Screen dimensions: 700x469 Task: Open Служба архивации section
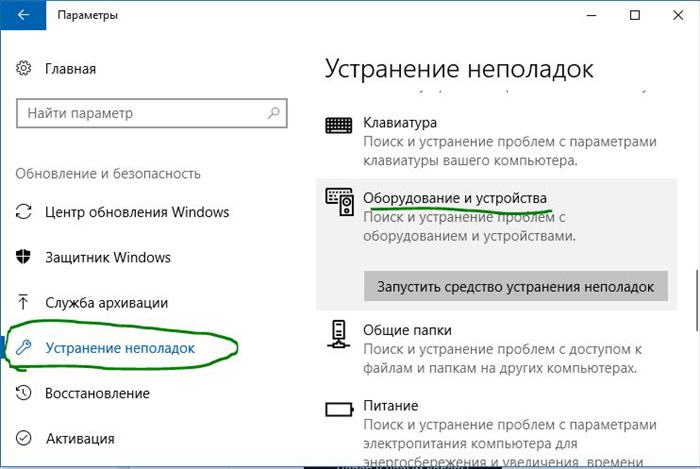pos(107,303)
